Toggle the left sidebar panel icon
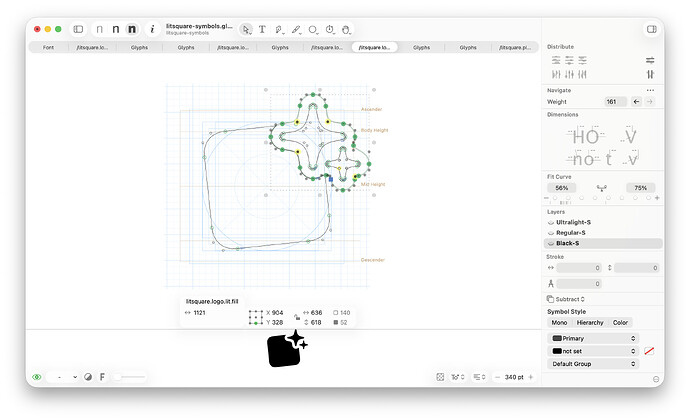Viewport: 690px width, 420px height. click(x=78, y=29)
